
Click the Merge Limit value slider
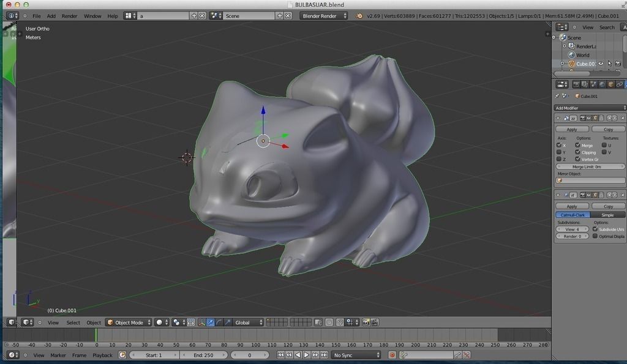tap(590, 166)
